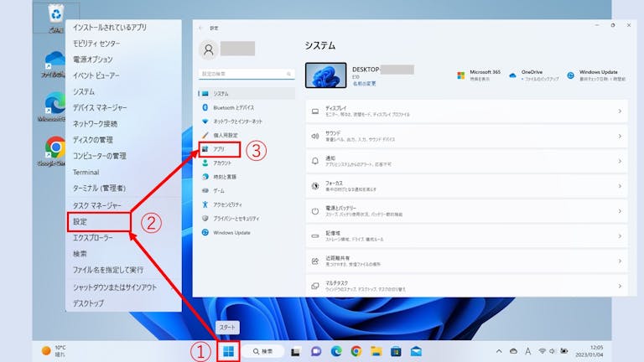
Task: Select the Google Chrome desktop shortcut
Action: (55, 151)
